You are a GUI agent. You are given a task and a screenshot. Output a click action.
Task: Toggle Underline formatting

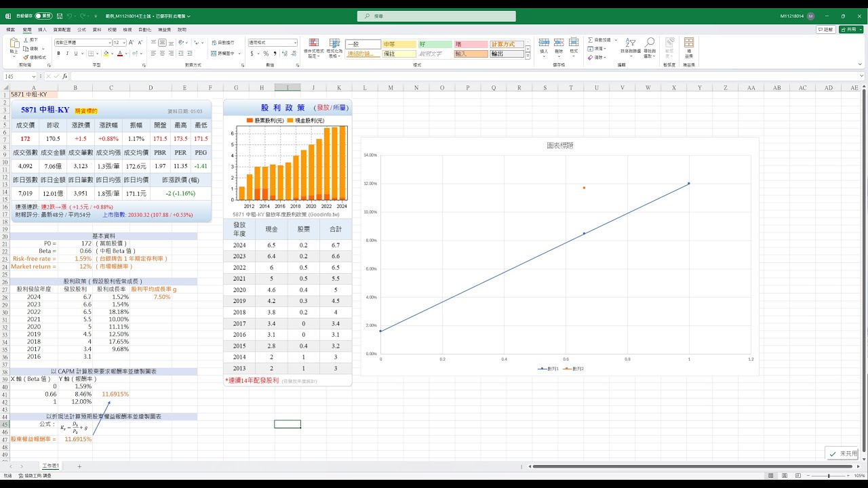[x=75, y=54]
